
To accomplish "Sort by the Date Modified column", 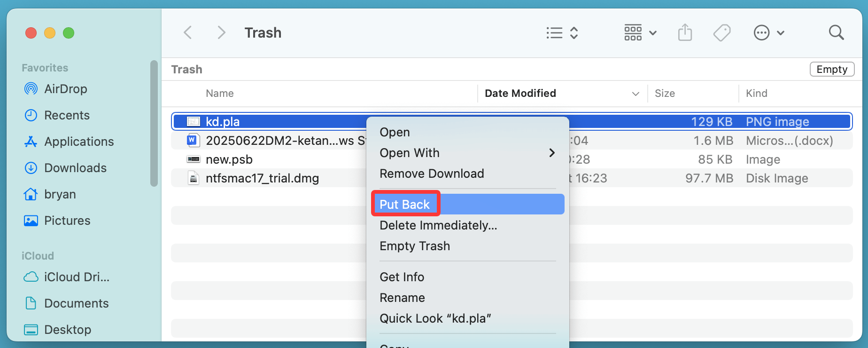I will [520, 93].
